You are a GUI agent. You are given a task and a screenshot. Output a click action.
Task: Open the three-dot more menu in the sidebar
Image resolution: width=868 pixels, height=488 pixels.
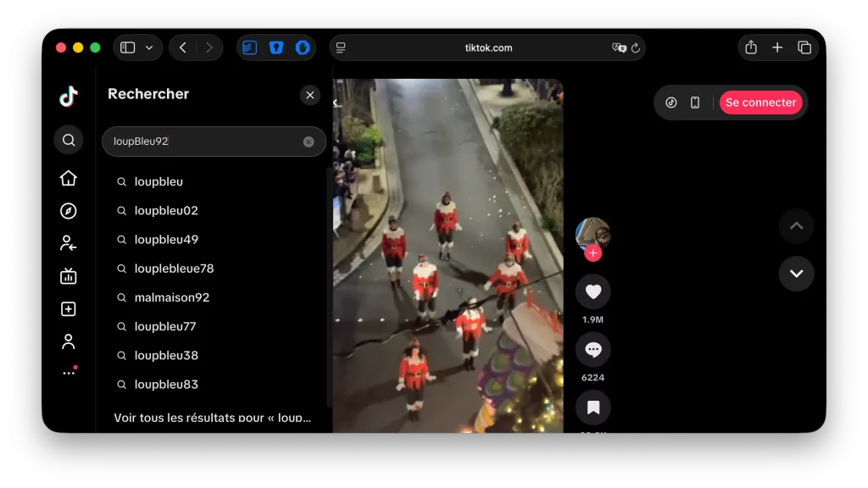pyautogui.click(x=68, y=370)
